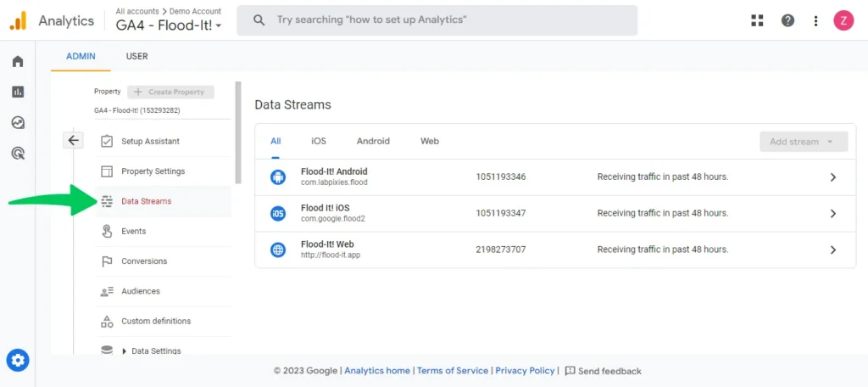Click Demo Account breadcrumb text
The width and height of the screenshot is (868, 387).
pos(195,11)
